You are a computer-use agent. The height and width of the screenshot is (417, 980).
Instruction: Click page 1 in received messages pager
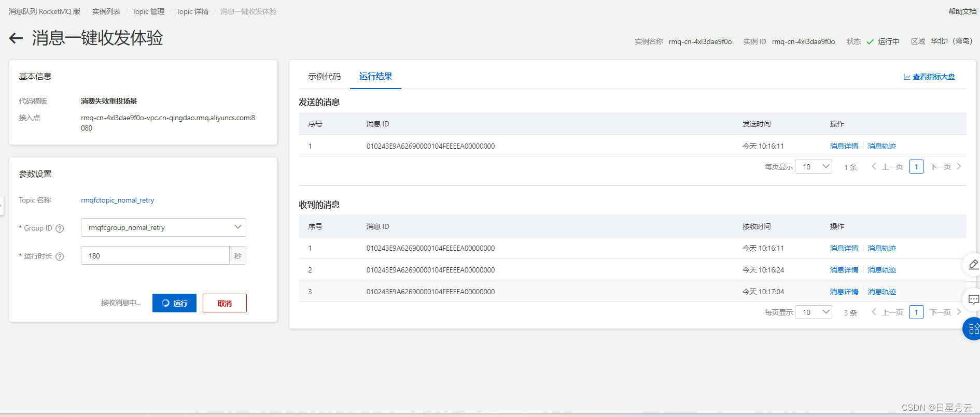916,312
